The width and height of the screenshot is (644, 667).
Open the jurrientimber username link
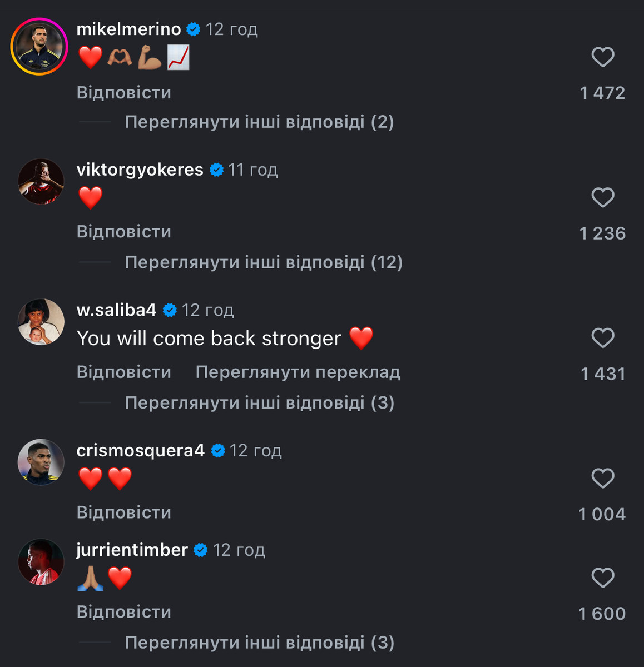tap(132, 550)
